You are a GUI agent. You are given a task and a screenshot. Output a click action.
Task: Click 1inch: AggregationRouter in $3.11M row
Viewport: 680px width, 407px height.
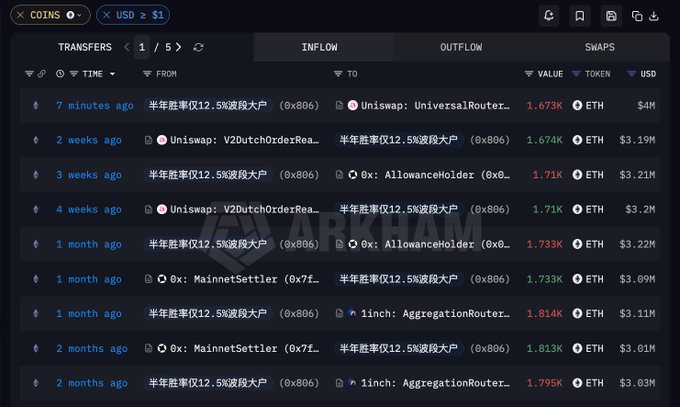pos(435,314)
